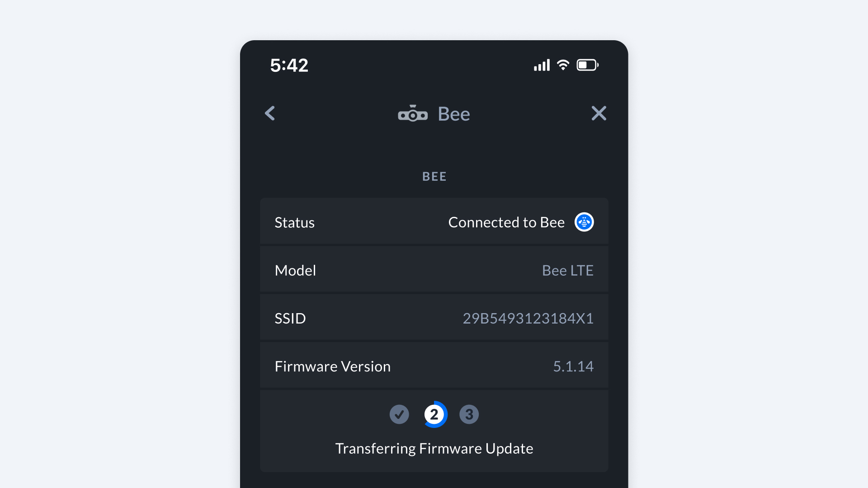Select step 3 indicator circle

click(469, 414)
